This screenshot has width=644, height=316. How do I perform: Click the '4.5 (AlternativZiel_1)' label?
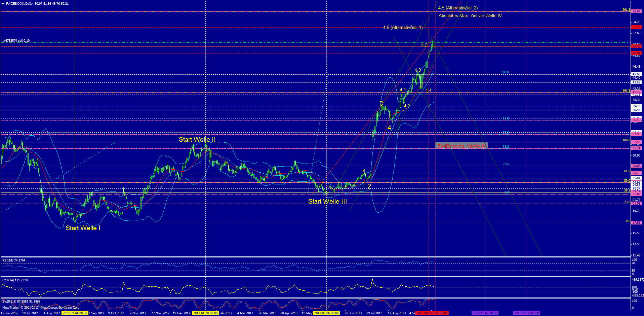coord(403,28)
